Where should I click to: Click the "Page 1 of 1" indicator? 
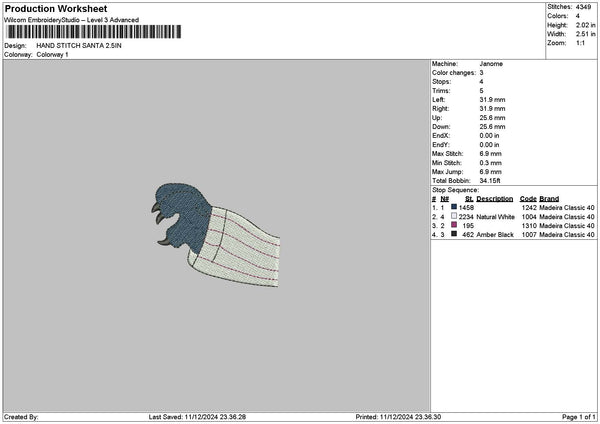[579, 417]
